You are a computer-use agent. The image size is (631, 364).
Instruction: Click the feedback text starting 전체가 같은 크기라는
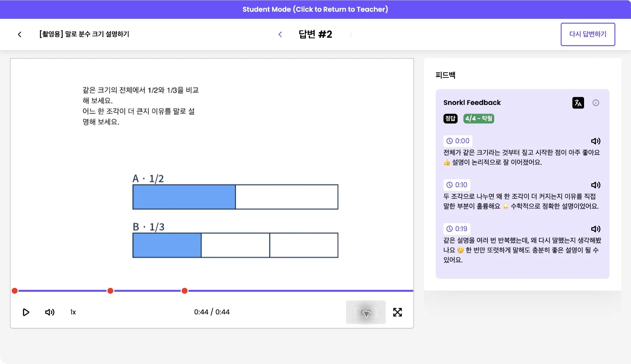click(x=521, y=157)
